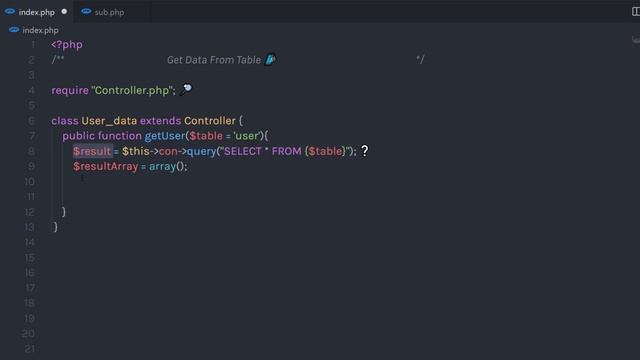Viewport: 640px width, 360px height.
Task: Click the PHP file icon on index.php tab
Action: [10, 11]
